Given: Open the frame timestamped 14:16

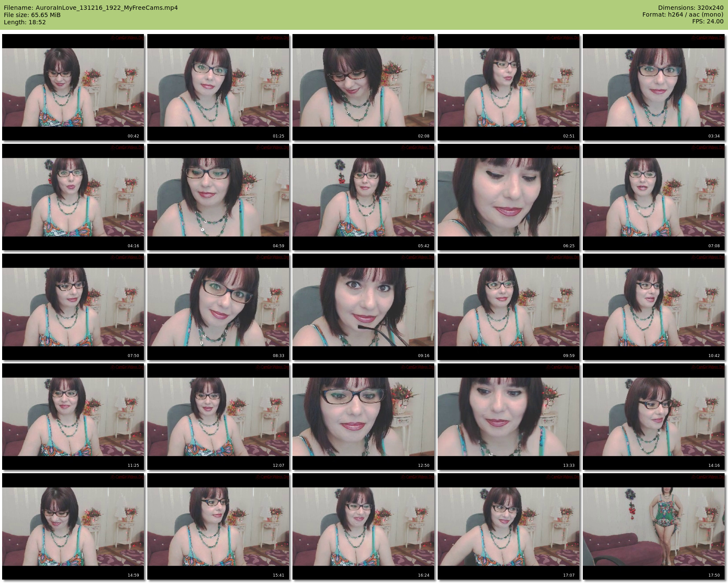Looking at the screenshot, I should point(654,417).
